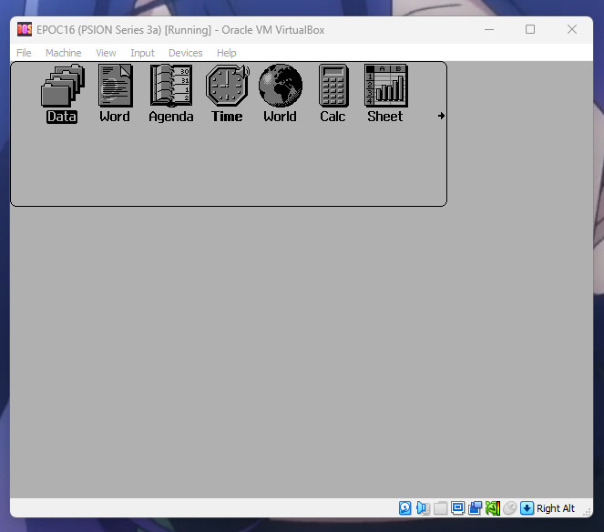Click the Agenda text label
Image resolution: width=604 pixels, height=532 pixels.
click(171, 117)
